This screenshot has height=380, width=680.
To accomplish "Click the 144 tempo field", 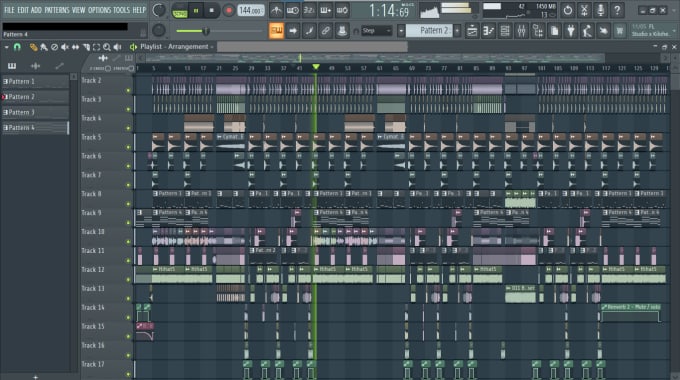I will click(x=251, y=10).
